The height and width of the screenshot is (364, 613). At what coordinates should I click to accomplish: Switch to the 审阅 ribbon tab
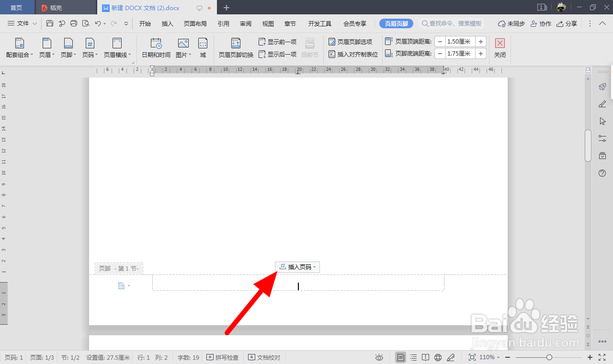click(x=246, y=23)
